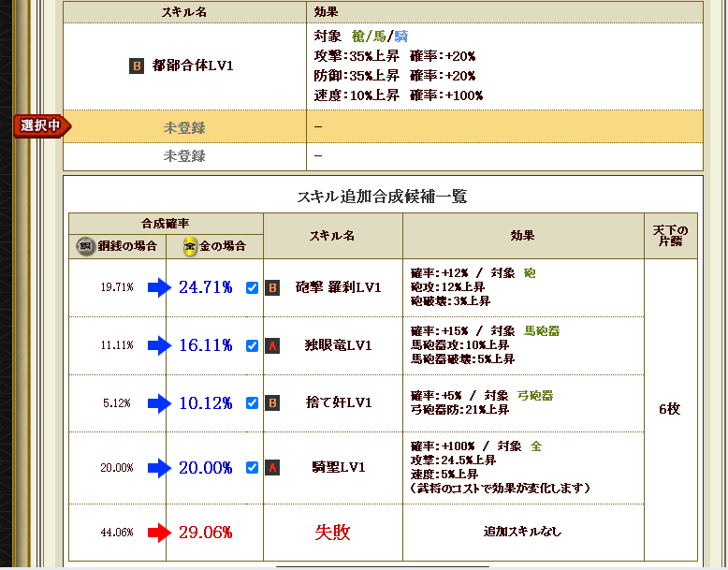This screenshot has height=570, width=728.
Task: Click the B rank icon beside 都部合体LV1
Action: (x=136, y=66)
